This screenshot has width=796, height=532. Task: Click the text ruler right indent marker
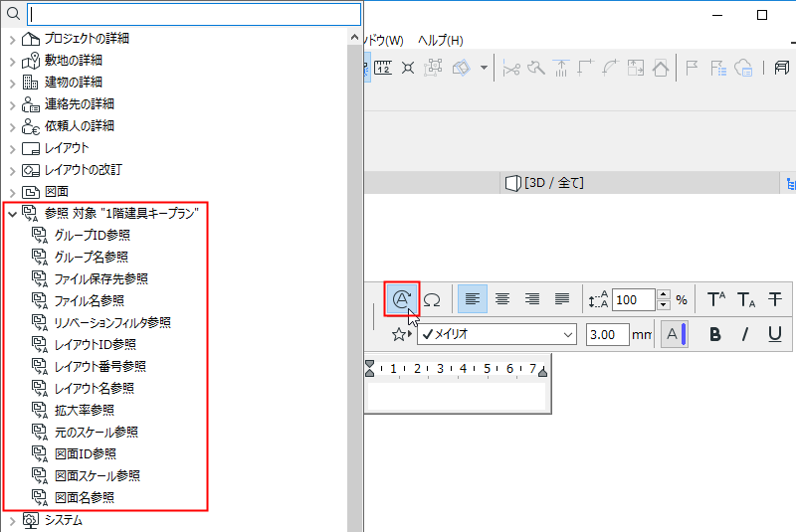542,372
